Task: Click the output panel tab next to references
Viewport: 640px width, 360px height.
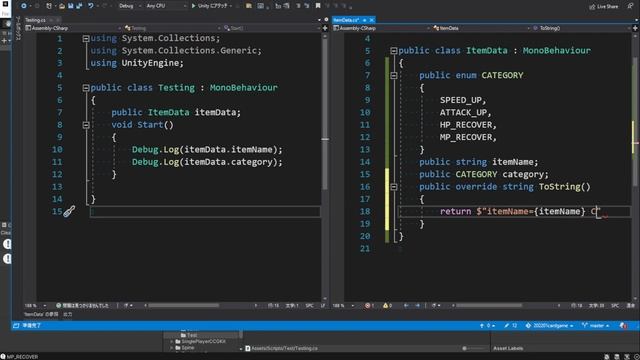Action: tap(68, 314)
